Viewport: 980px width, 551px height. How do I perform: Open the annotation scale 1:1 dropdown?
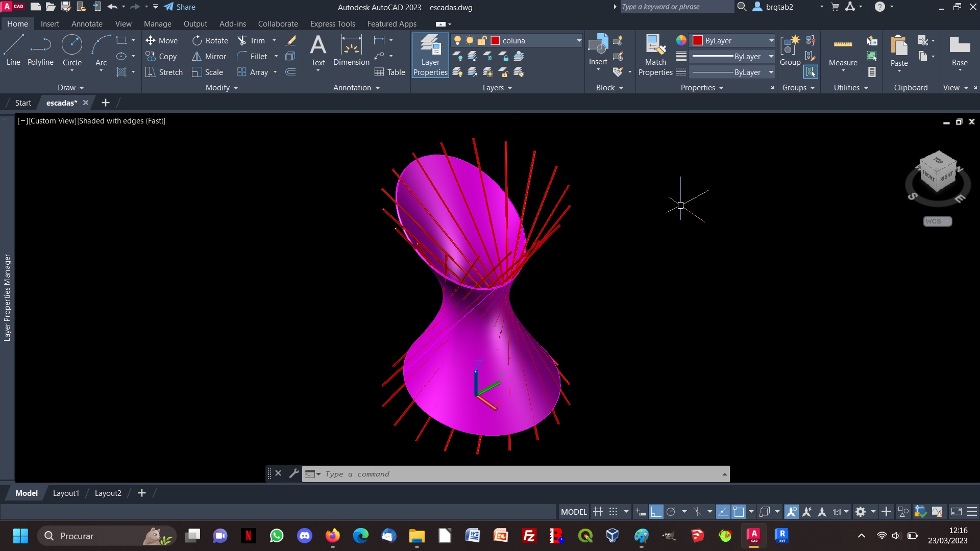pyautogui.click(x=841, y=512)
